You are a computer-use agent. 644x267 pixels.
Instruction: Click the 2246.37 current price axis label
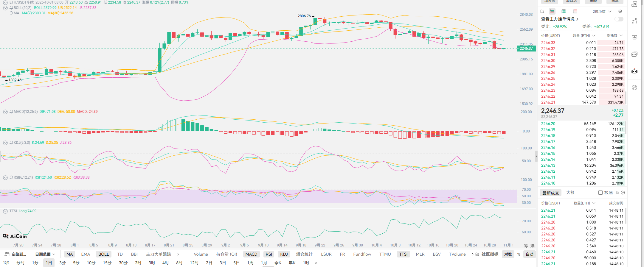pos(526,49)
